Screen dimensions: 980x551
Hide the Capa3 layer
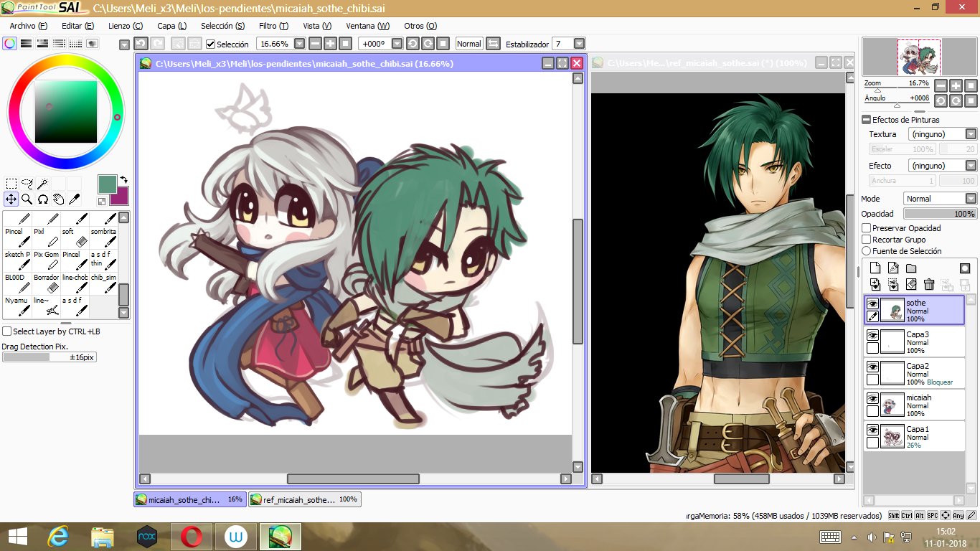(872, 335)
